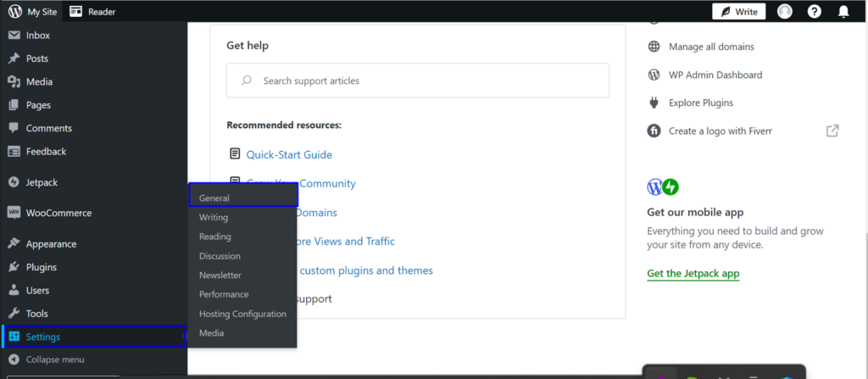Open the notifications bell icon
This screenshot has width=868, height=379.
pos(843,11)
